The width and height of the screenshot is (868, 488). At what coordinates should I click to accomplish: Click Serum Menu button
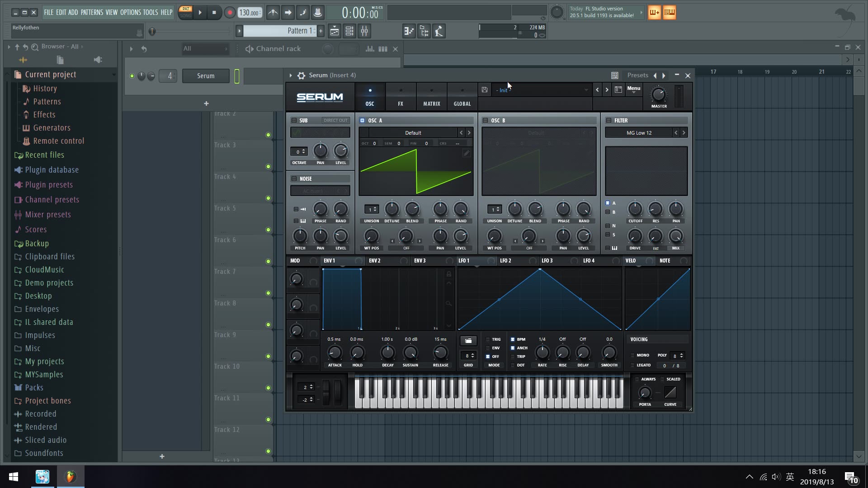pos(633,89)
